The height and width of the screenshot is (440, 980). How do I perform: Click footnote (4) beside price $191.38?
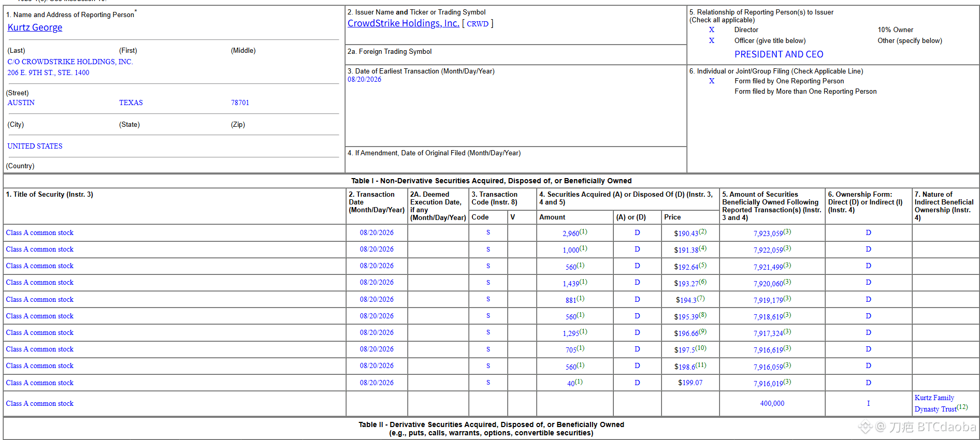(x=703, y=248)
